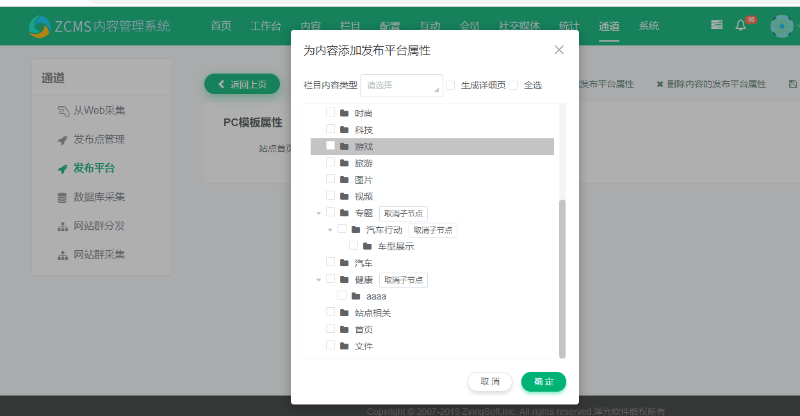Select the 汽车 tree row label
800x416 pixels.
coord(364,263)
